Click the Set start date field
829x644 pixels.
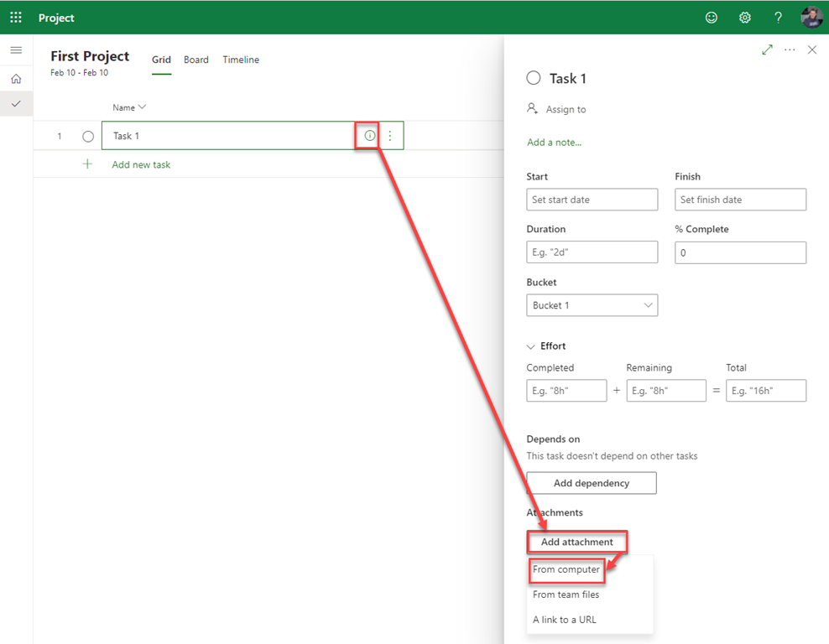point(592,200)
